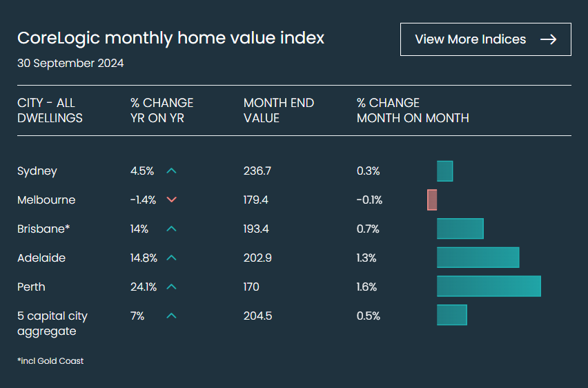Click Melbourne's red negative change bar
The height and width of the screenshot is (388, 588).
[432, 200]
